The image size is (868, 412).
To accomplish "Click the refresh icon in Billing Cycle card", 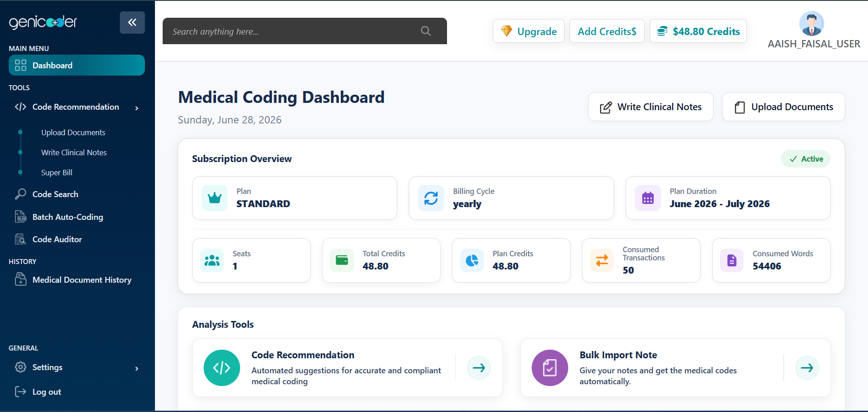I will click(431, 198).
